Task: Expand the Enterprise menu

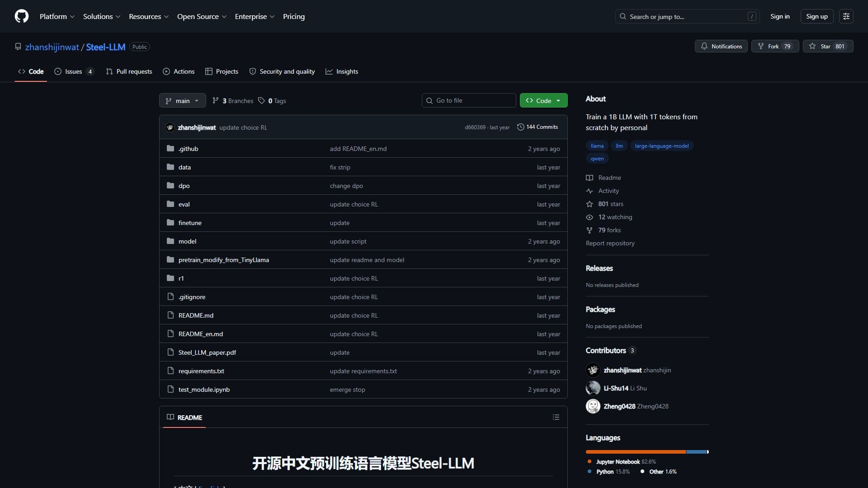Action: tap(255, 16)
